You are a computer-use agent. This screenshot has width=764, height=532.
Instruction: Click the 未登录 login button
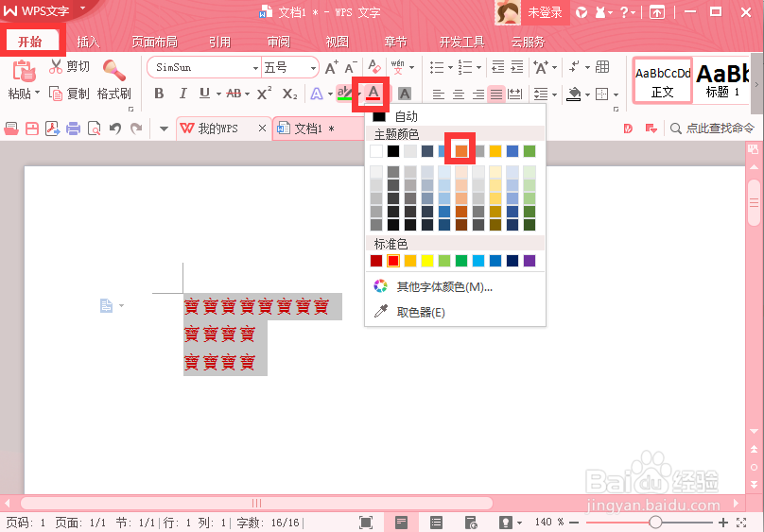[545, 12]
